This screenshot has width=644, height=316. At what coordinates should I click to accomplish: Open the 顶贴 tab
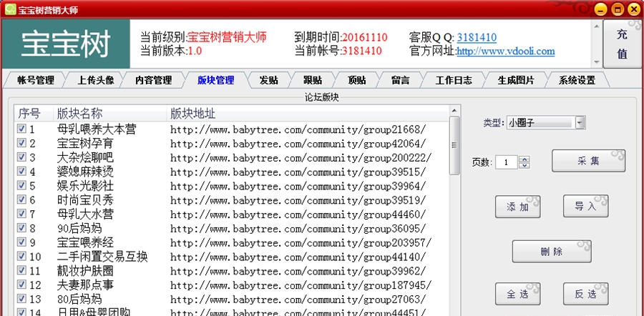click(356, 80)
